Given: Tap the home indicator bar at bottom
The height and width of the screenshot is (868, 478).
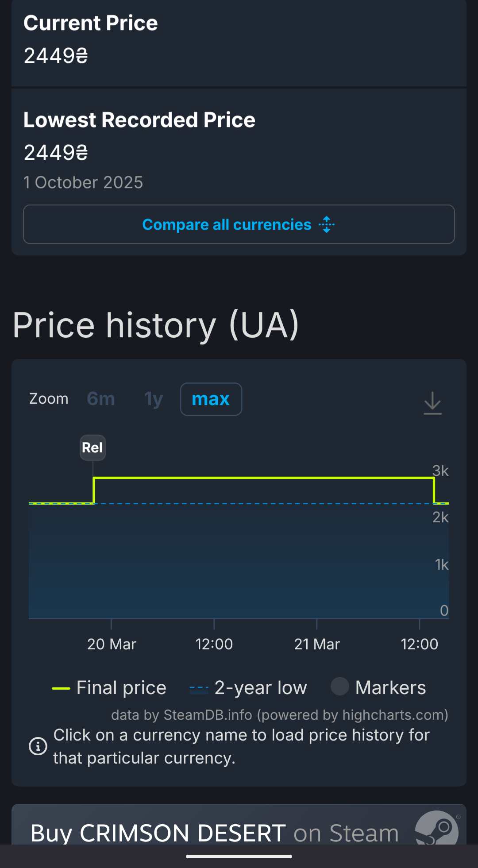Looking at the screenshot, I should [x=239, y=856].
